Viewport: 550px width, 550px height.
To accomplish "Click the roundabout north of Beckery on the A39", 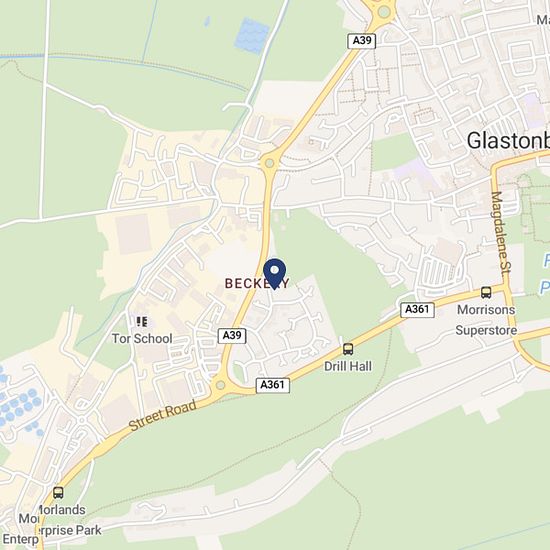I will coord(269,163).
